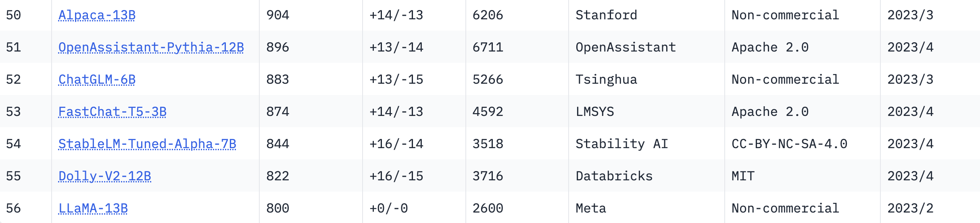Visit the Dolly-V2-12B model link
The width and height of the screenshot is (980, 223).
tap(105, 176)
